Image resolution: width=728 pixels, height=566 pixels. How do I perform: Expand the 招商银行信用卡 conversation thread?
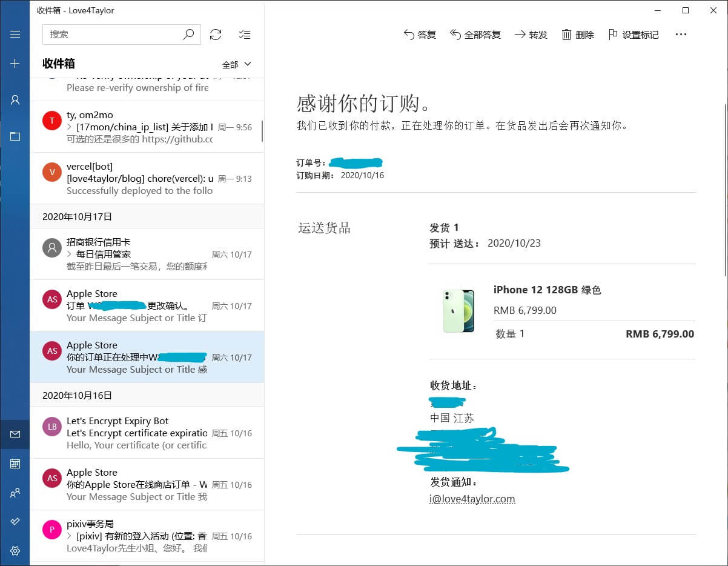tap(70, 255)
